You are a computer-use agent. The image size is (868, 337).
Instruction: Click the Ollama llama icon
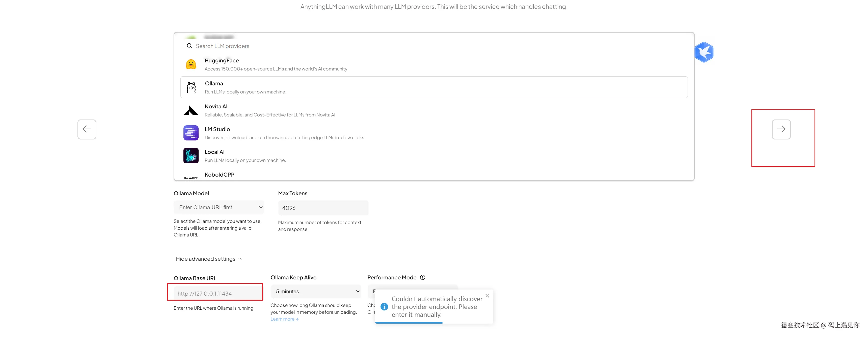tap(191, 87)
